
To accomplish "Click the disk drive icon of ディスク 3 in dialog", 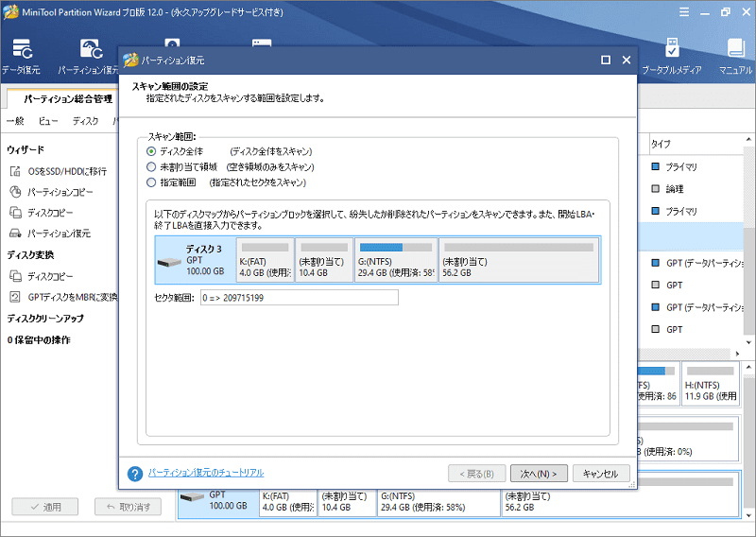I will coord(169,263).
